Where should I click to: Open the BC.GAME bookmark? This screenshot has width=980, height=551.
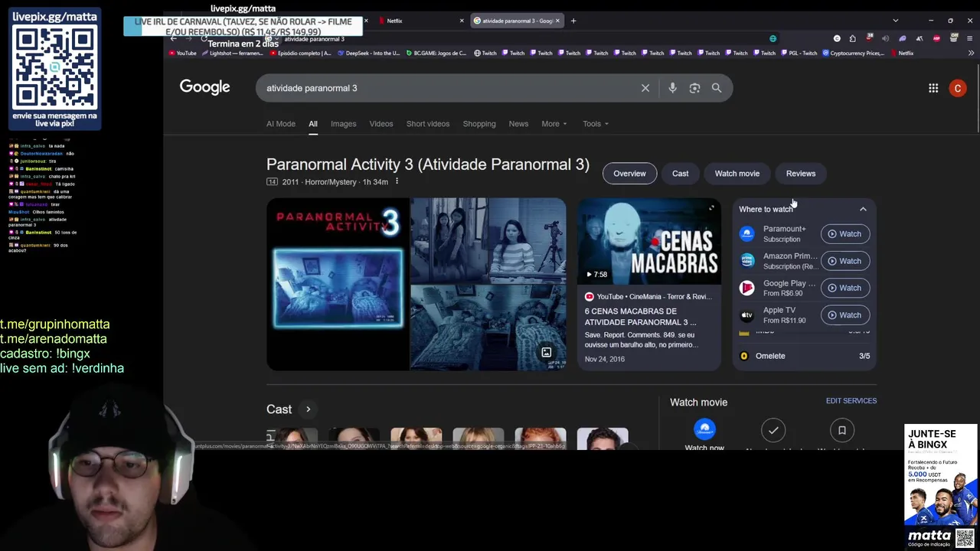436,54
